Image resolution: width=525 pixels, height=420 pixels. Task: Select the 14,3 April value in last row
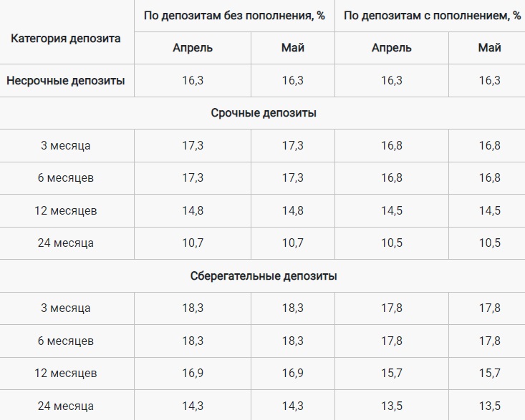click(193, 406)
